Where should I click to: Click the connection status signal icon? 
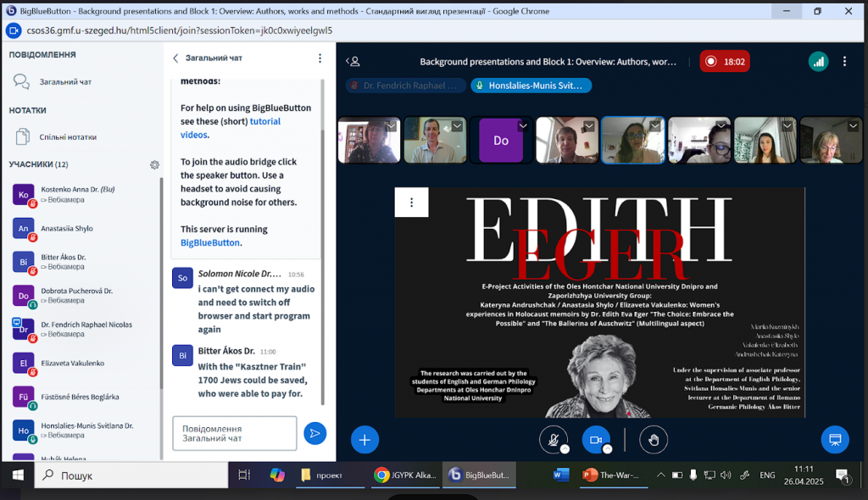pos(818,61)
